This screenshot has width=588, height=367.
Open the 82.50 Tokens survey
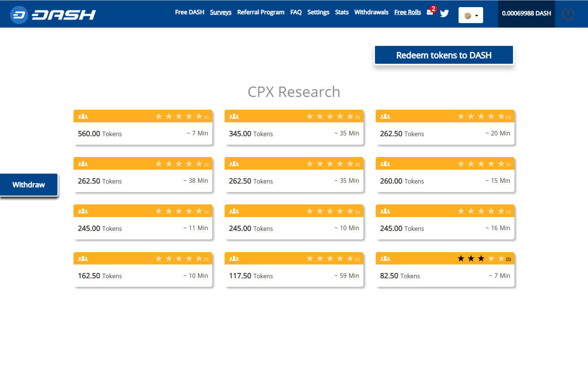pyautogui.click(x=445, y=269)
